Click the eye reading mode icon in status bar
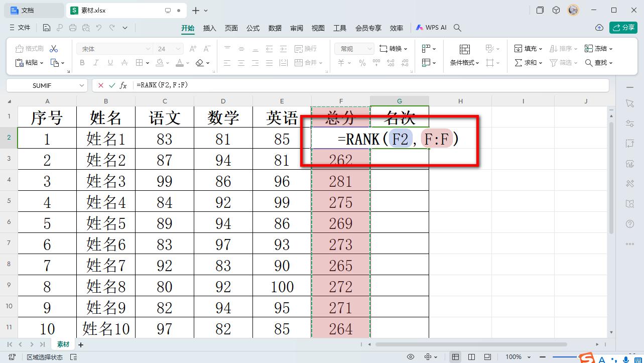Viewport: 644px width, 363px height. tap(411, 357)
